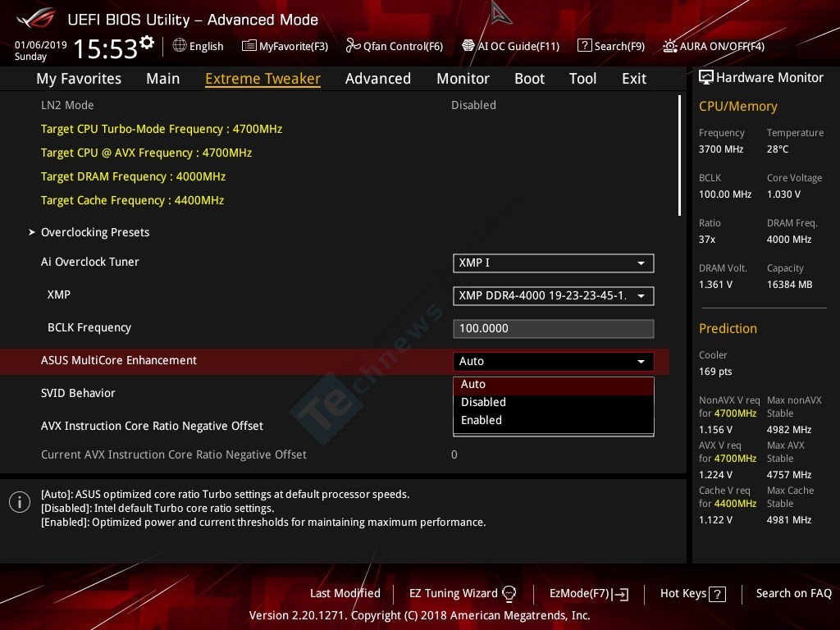Click the AURA light bulb icon
This screenshot has height=630, width=840.
pos(669,46)
